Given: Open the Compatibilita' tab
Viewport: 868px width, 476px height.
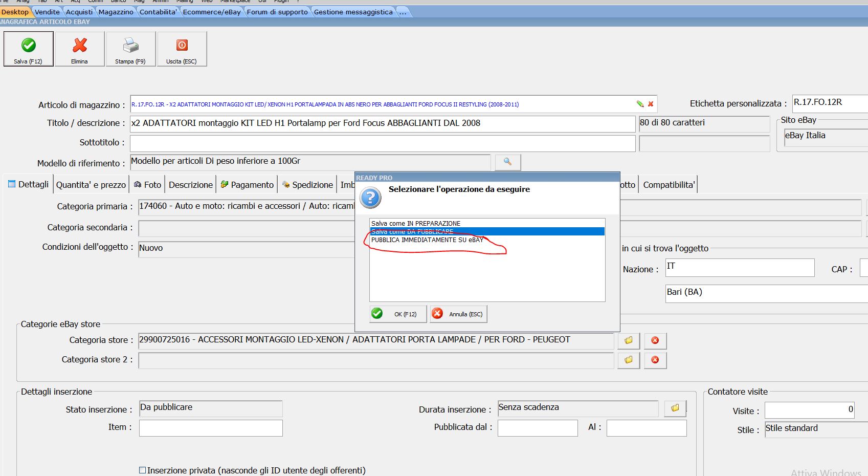Looking at the screenshot, I should 669,185.
